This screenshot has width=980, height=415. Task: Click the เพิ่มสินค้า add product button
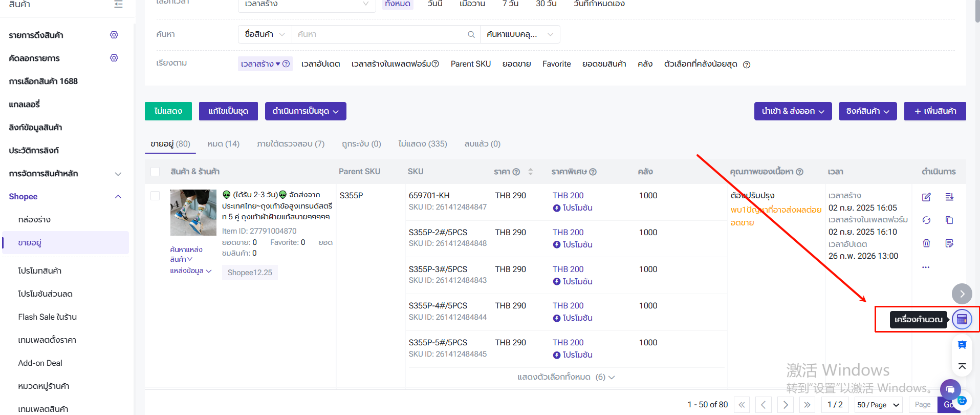click(x=934, y=111)
